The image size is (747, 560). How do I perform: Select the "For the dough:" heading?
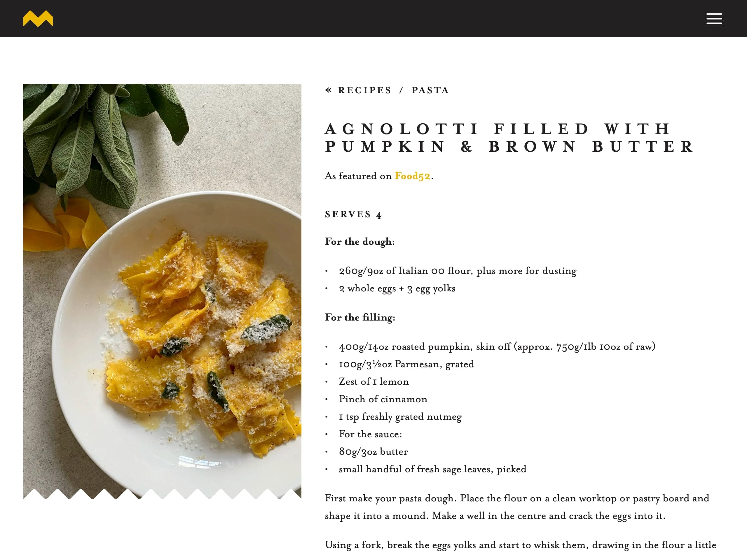coord(360,242)
